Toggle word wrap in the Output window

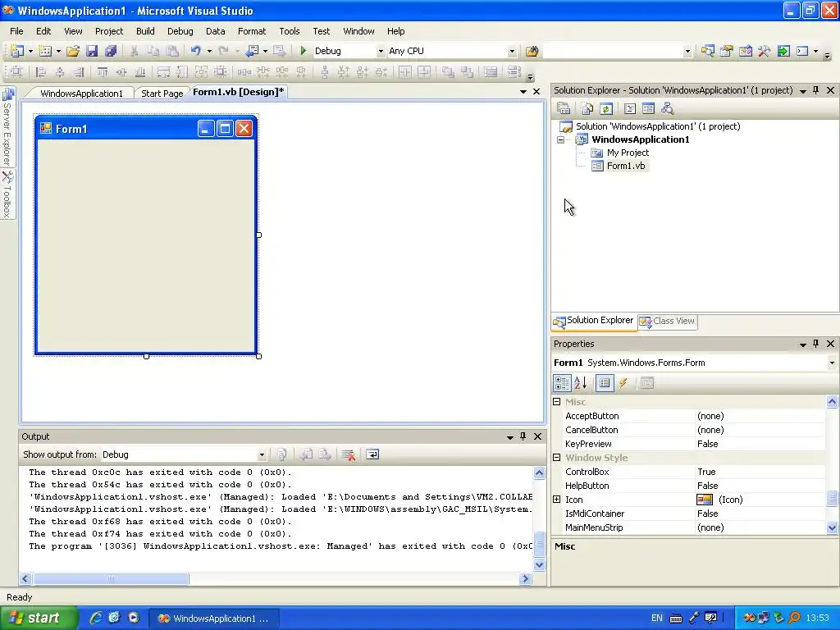coord(372,454)
